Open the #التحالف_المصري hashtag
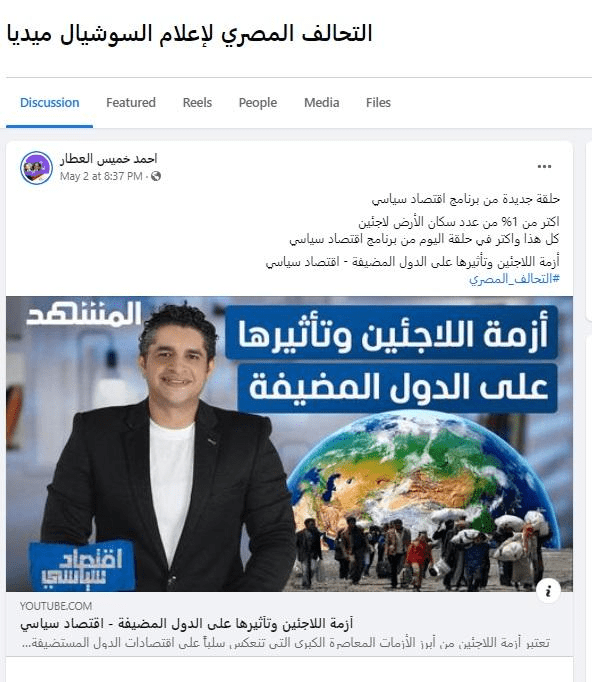 [x=514, y=279]
